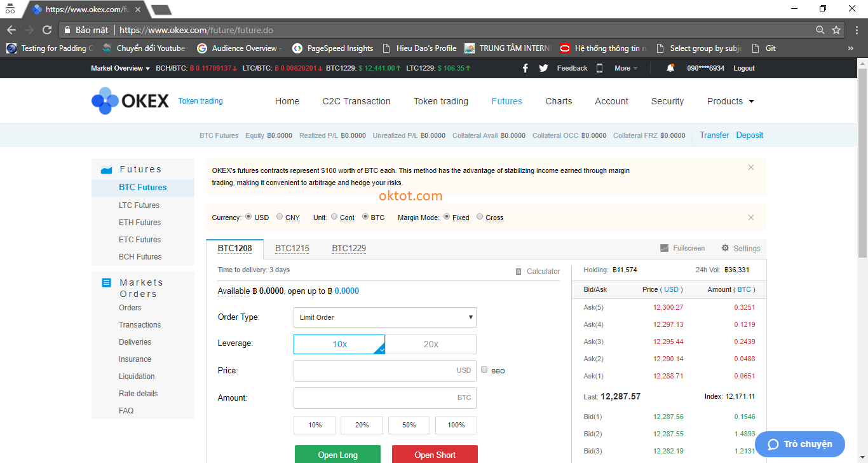Image resolution: width=868 pixels, height=463 pixels.
Task: Switch the chart to Fullscreen
Action: pyautogui.click(x=682, y=248)
